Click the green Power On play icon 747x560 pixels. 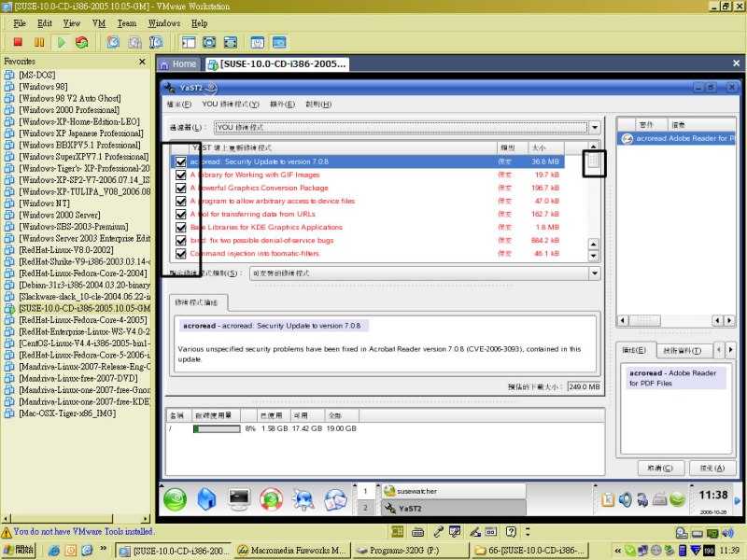click(61, 42)
